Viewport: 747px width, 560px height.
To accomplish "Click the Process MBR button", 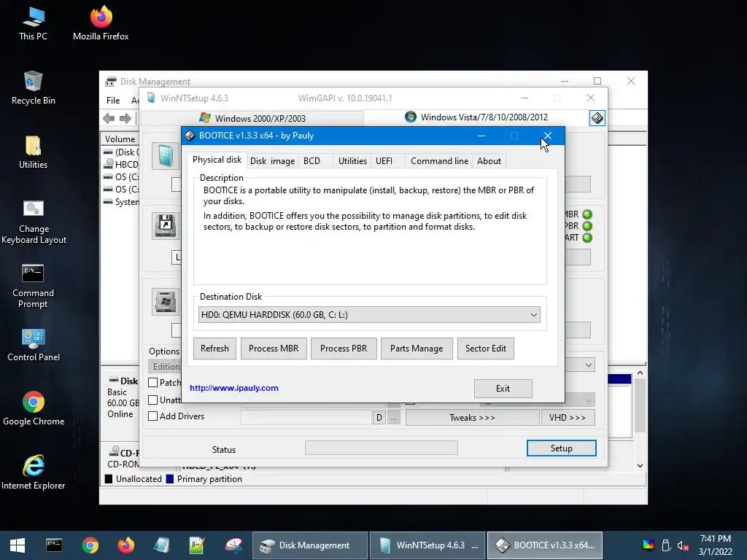I will [274, 349].
